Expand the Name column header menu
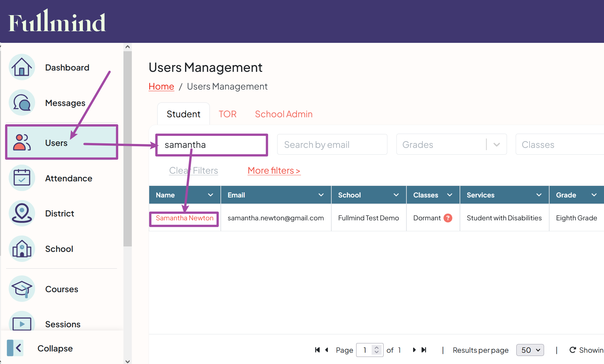 click(210, 195)
